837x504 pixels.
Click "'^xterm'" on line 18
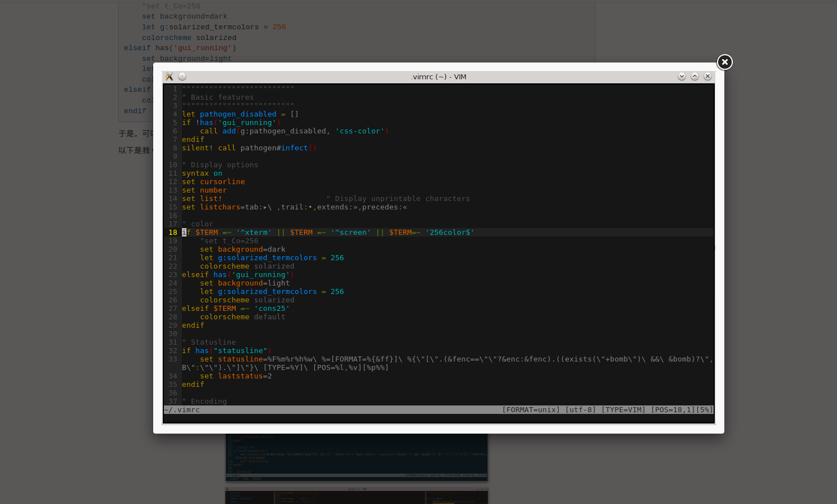pos(254,233)
